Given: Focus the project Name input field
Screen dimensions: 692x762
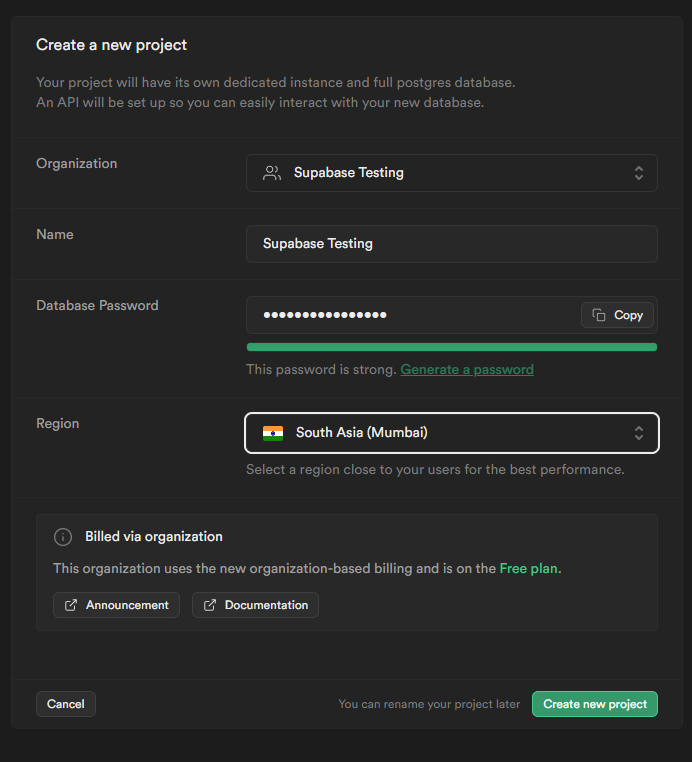Looking at the screenshot, I should (x=451, y=244).
